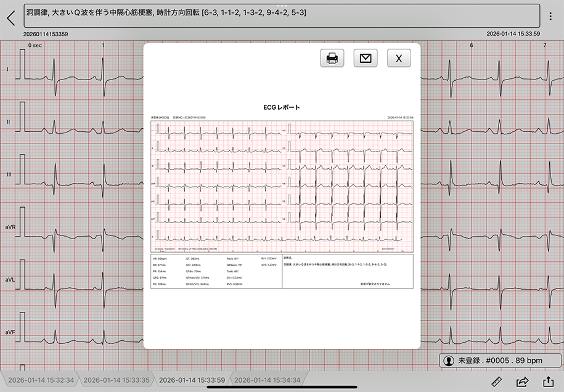Select the 15:33:59 recording tab
The height and width of the screenshot is (392, 564).
click(191, 380)
